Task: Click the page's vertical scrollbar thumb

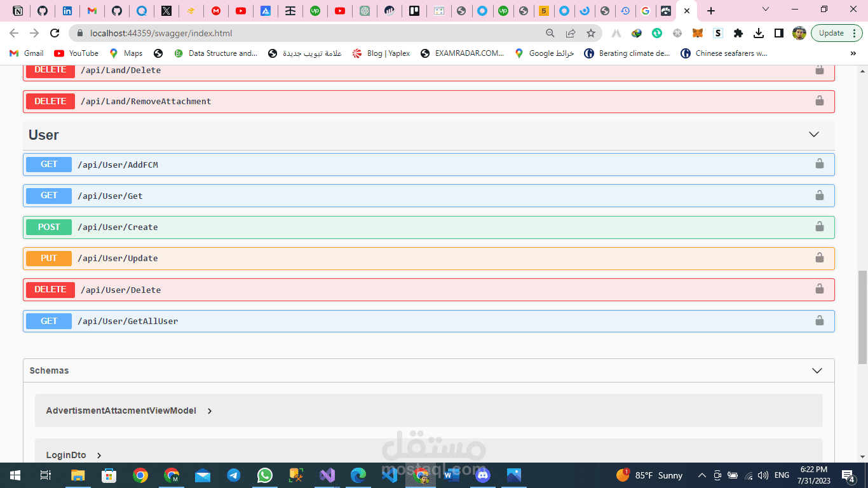Action: 862,316
